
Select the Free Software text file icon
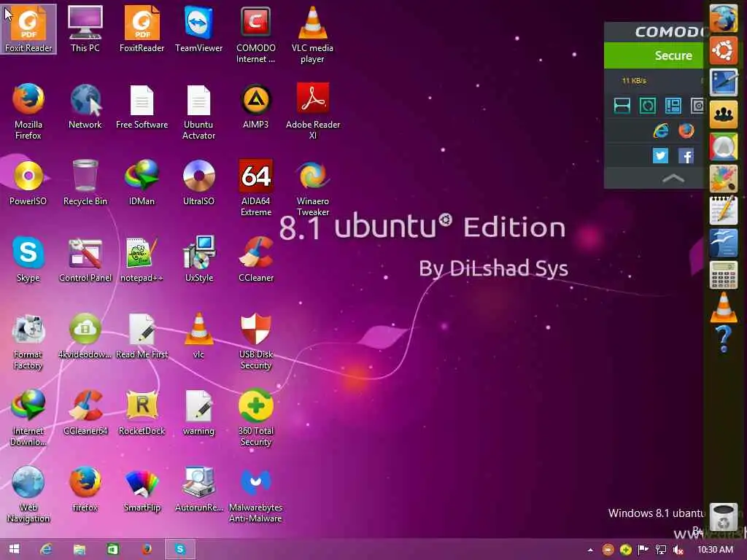(142, 106)
